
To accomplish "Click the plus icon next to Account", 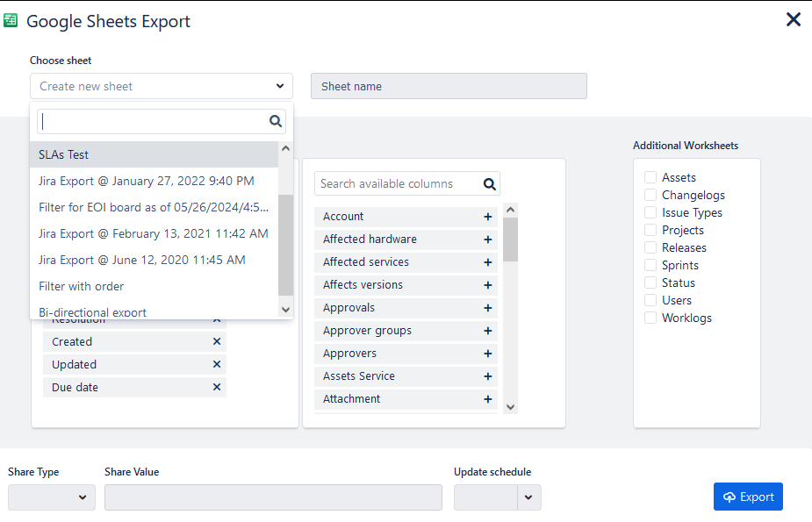I will [488, 217].
